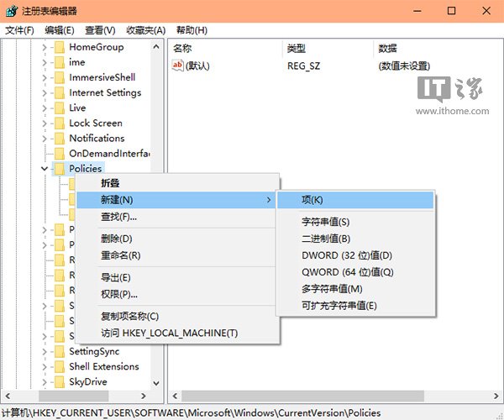This screenshot has width=504, height=420.
Task: Click the SettingSync folder icon
Action: pos(60,352)
